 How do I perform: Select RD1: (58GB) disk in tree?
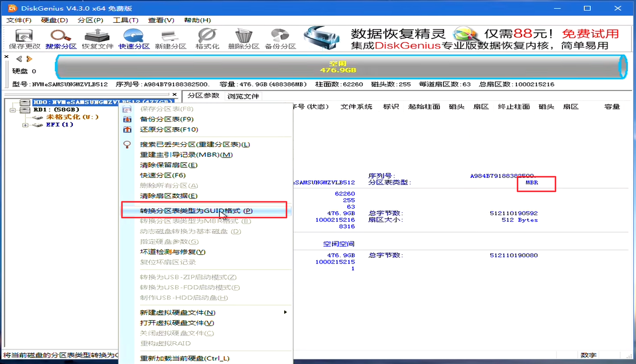[x=57, y=110]
